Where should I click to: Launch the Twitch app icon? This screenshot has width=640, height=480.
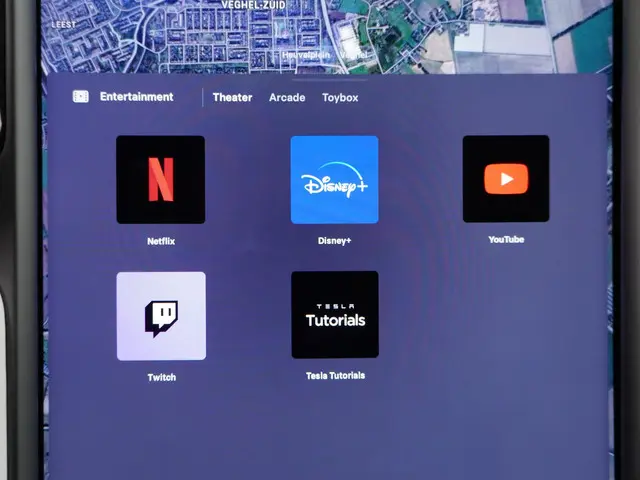161,316
